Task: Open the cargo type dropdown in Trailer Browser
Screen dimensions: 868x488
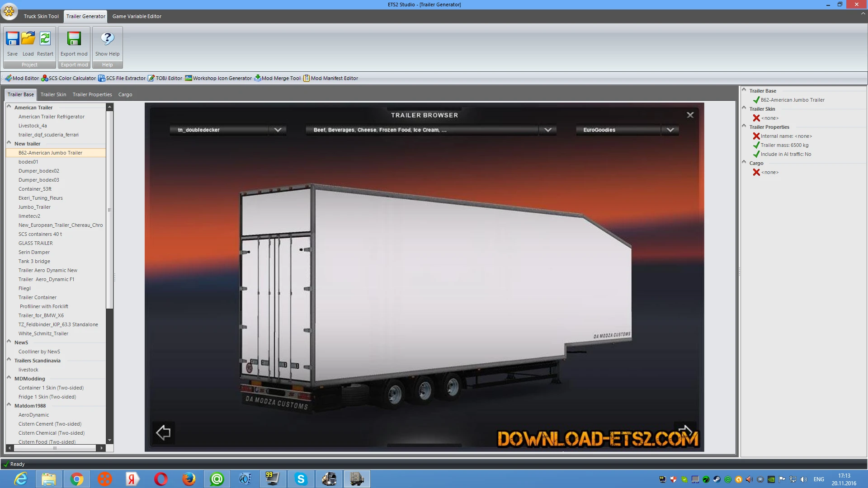Action: (x=547, y=130)
